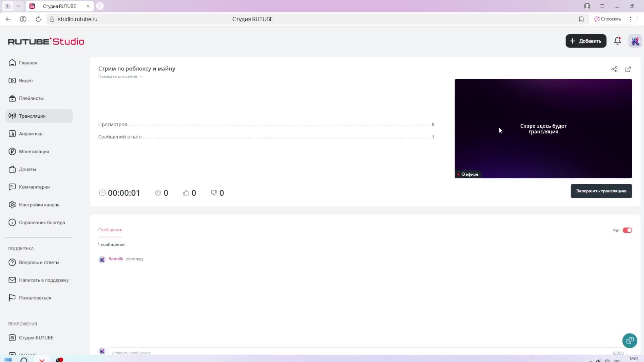Go to Монетизация section

[34, 152]
